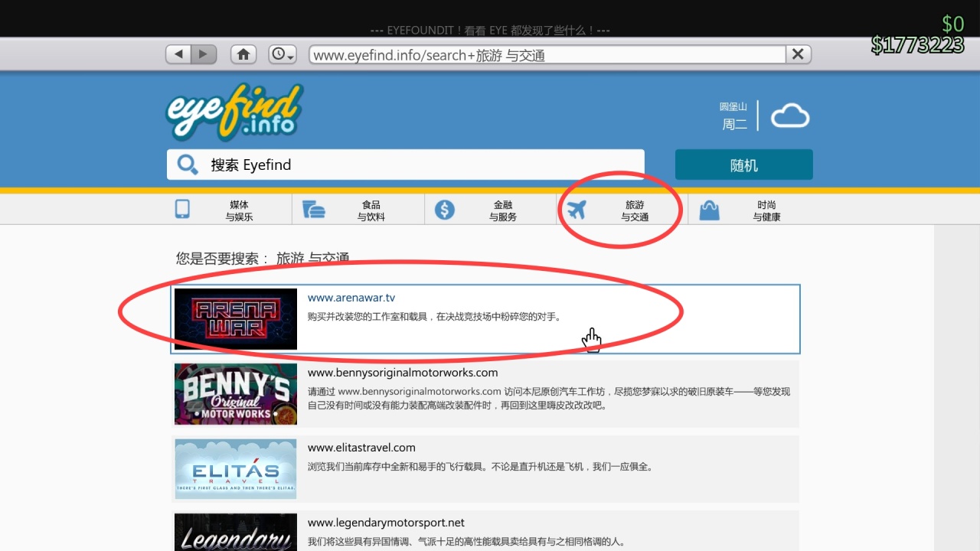The height and width of the screenshot is (551, 980).
Task: Click the food and drink category icon
Action: [314, 209]
